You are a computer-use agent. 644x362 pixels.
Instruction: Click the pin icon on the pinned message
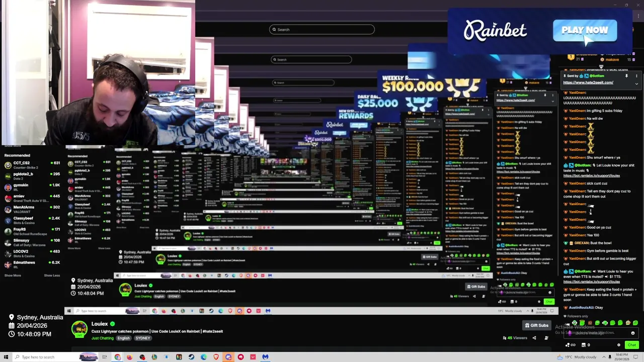[626, 76]
